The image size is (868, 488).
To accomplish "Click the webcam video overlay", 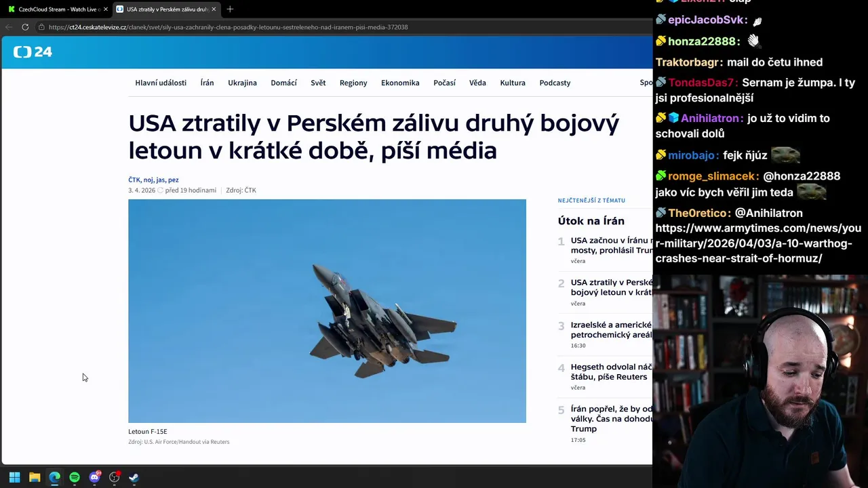I will point(760,381).
